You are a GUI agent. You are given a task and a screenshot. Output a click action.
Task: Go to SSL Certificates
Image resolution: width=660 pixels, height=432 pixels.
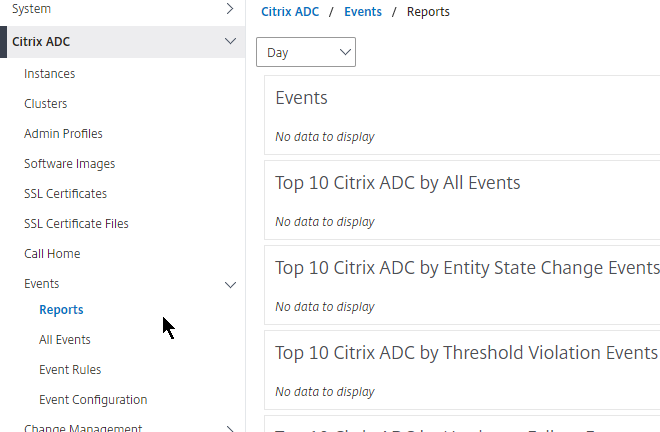point(65,194)
